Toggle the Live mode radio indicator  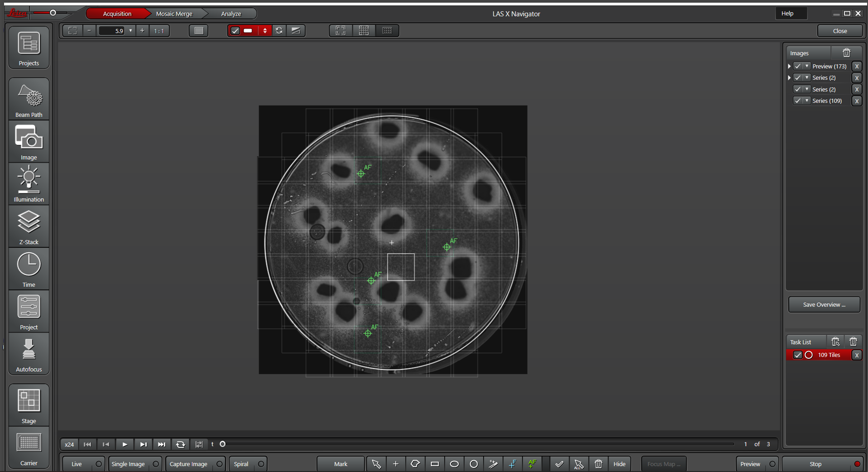pos(98,464)
